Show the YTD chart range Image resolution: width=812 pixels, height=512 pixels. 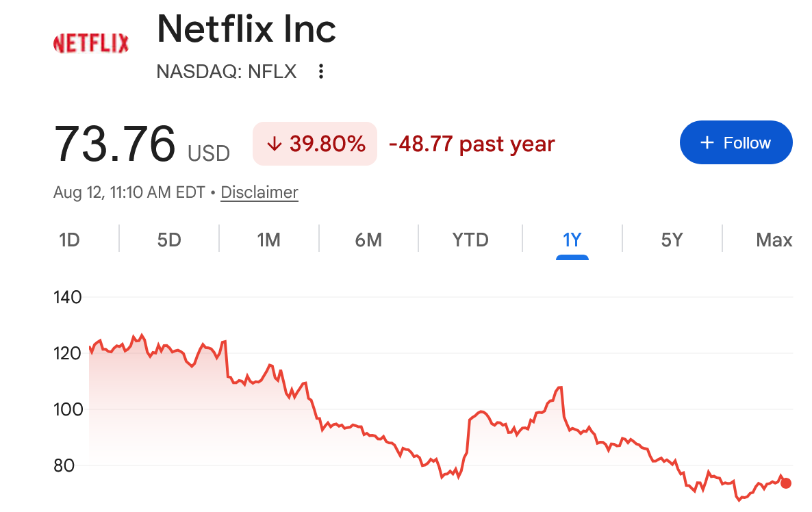[x=470, y=240]
